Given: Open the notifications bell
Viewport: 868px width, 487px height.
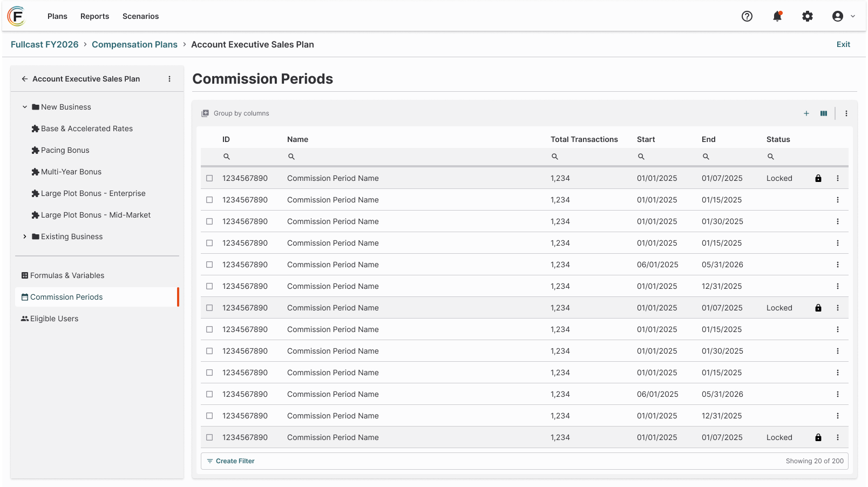Looking at the screenshot, I should (x=777, y=16).
